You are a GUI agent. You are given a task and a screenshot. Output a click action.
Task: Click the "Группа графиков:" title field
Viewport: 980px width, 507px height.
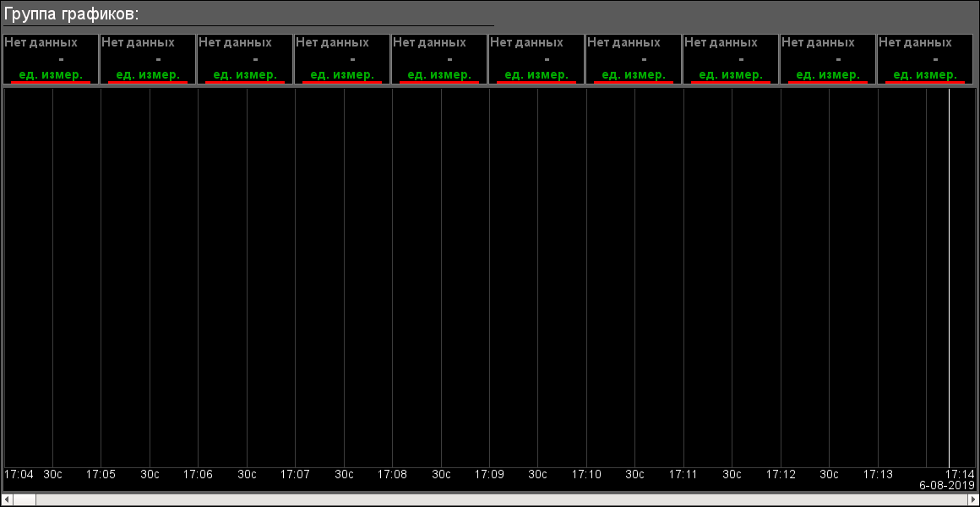point(72,14)
